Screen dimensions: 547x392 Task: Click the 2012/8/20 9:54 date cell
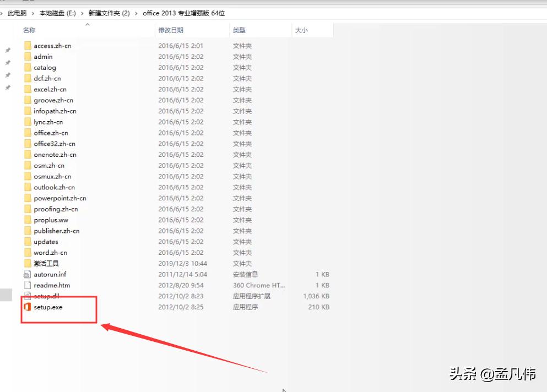(181, 285)
